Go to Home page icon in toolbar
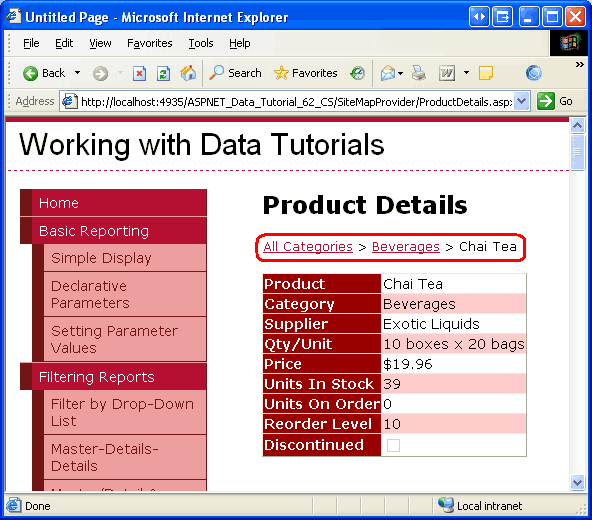Viewport: 592px width, 520px height. pyautogui.click(x=188, y=73)
